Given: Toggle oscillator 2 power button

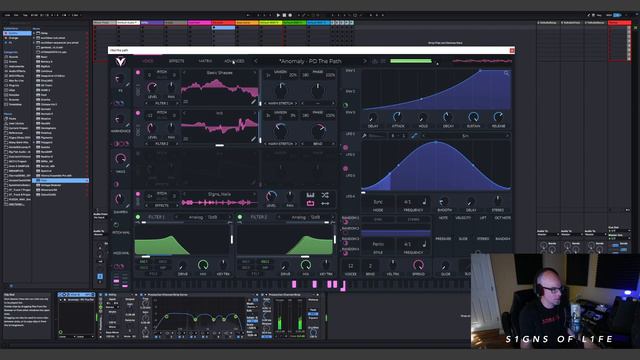Looking at the screenshot, I should pyautogui.click(x=138, y=113).
